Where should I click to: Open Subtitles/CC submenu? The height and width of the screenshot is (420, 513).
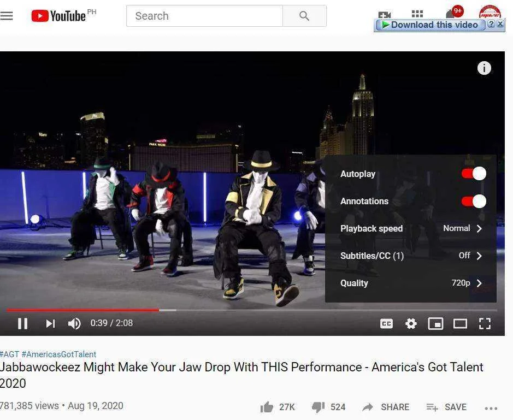tap(411, 256)
